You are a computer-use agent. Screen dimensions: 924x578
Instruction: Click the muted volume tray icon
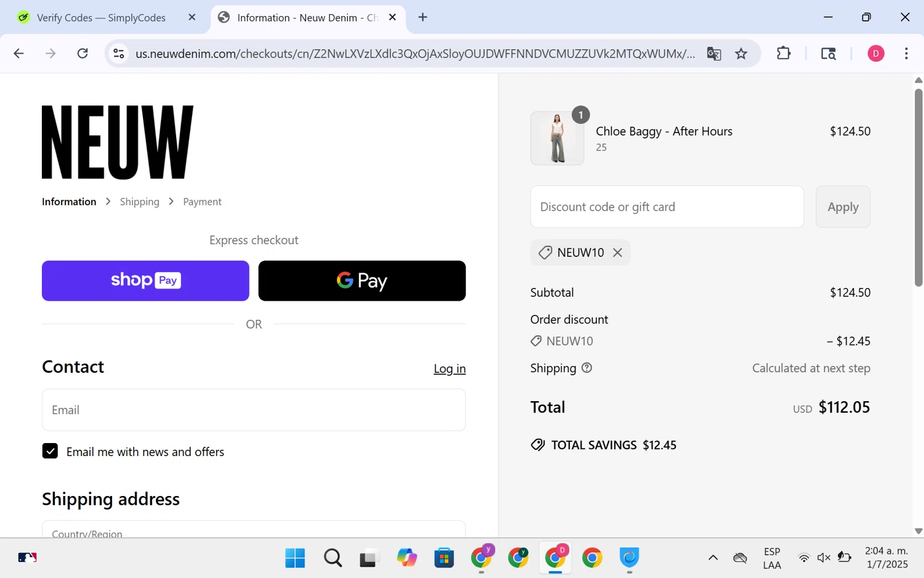click(824, 558)
